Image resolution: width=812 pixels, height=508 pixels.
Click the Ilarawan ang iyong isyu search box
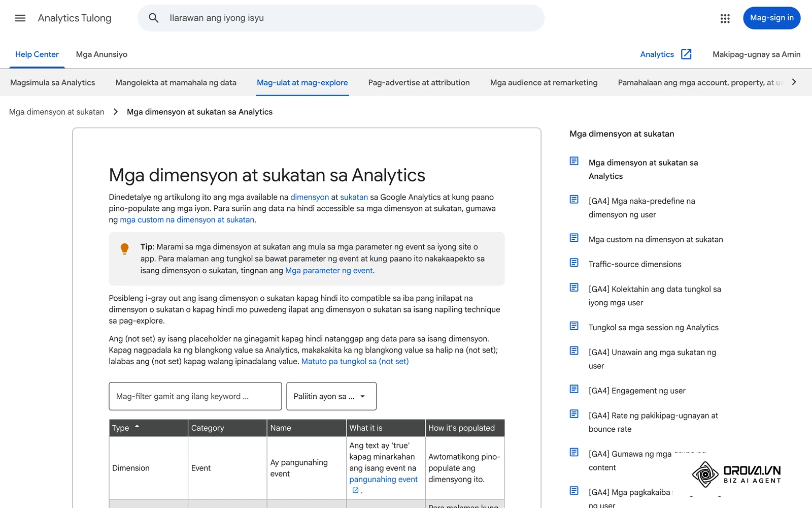(341, 18)
